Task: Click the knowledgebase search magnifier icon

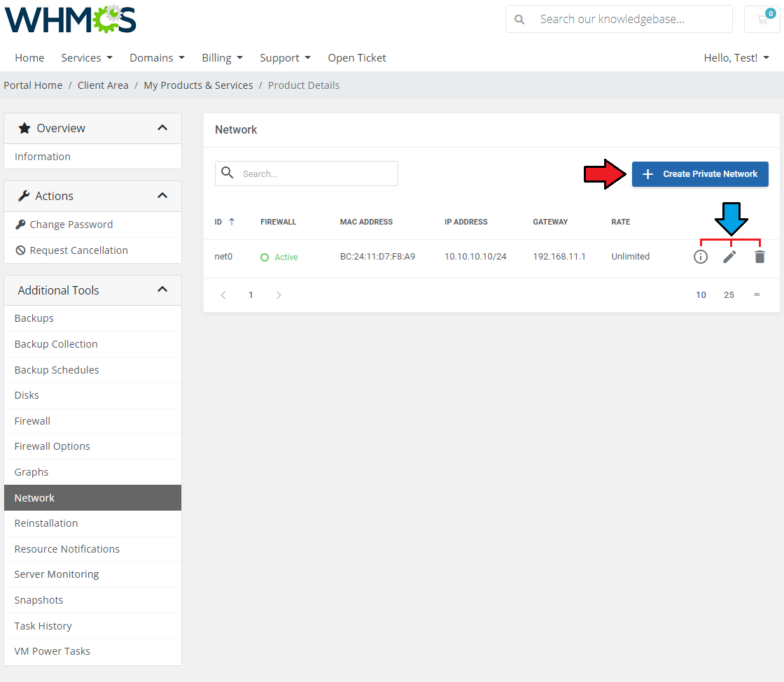Action: pos(519,20)
